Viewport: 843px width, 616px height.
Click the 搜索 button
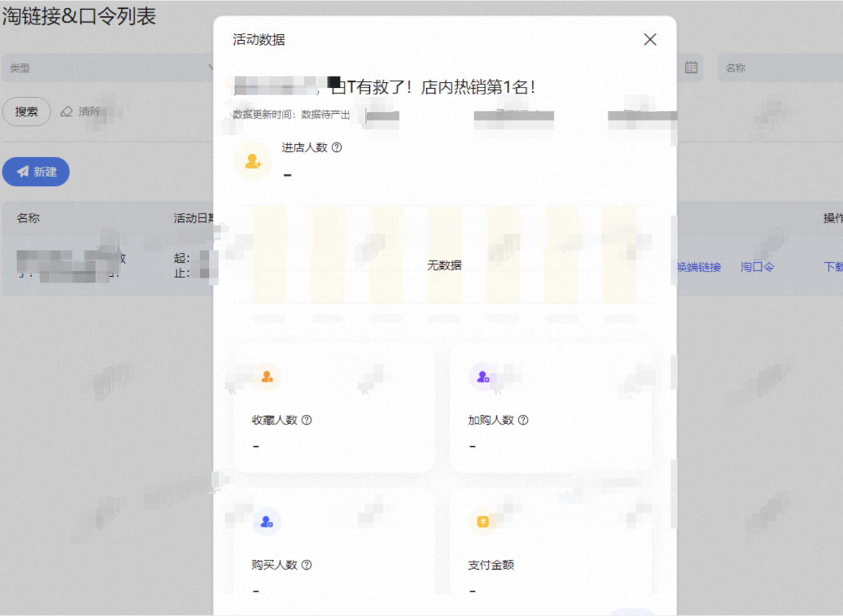point(26,112)
